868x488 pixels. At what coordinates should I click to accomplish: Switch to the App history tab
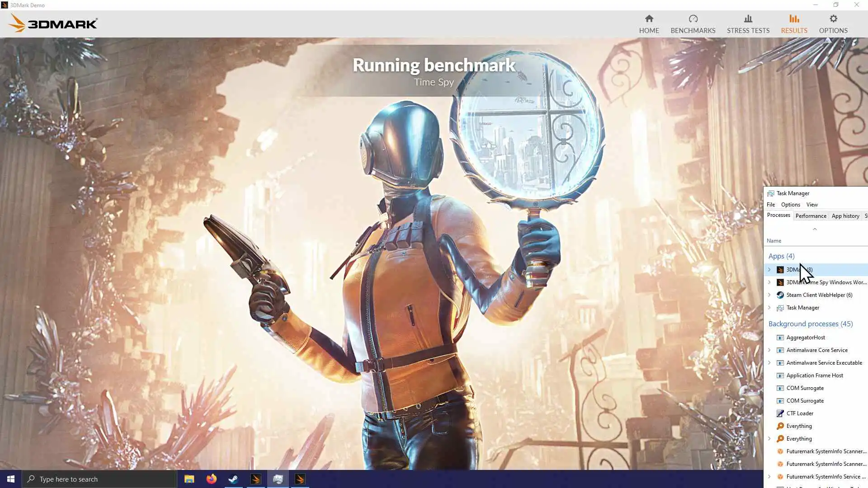(845, 216)
